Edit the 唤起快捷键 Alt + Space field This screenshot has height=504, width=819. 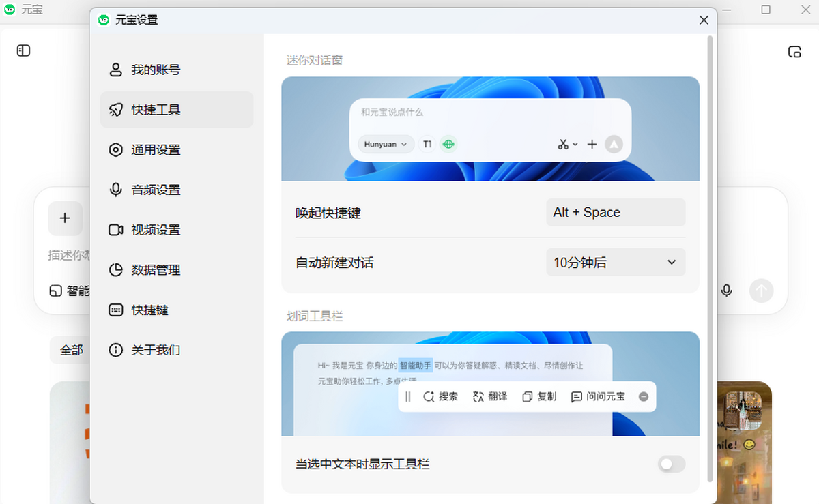coord(616,213)
